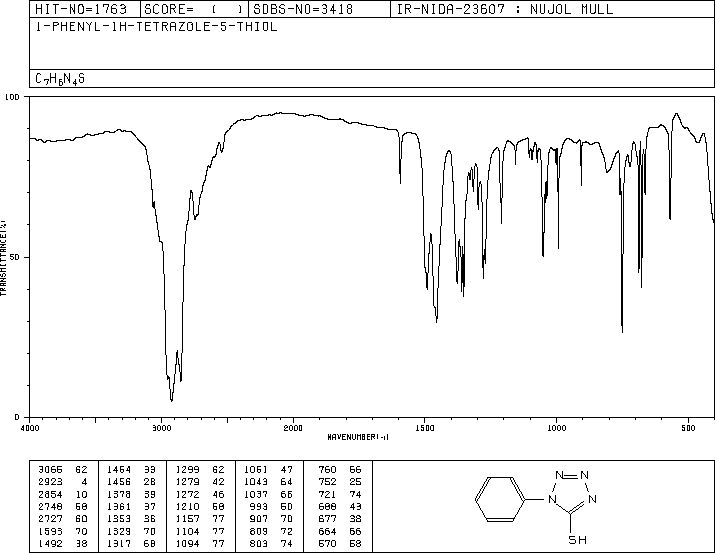
Task: Select peak table entry 1353
Action: point(119,519)
